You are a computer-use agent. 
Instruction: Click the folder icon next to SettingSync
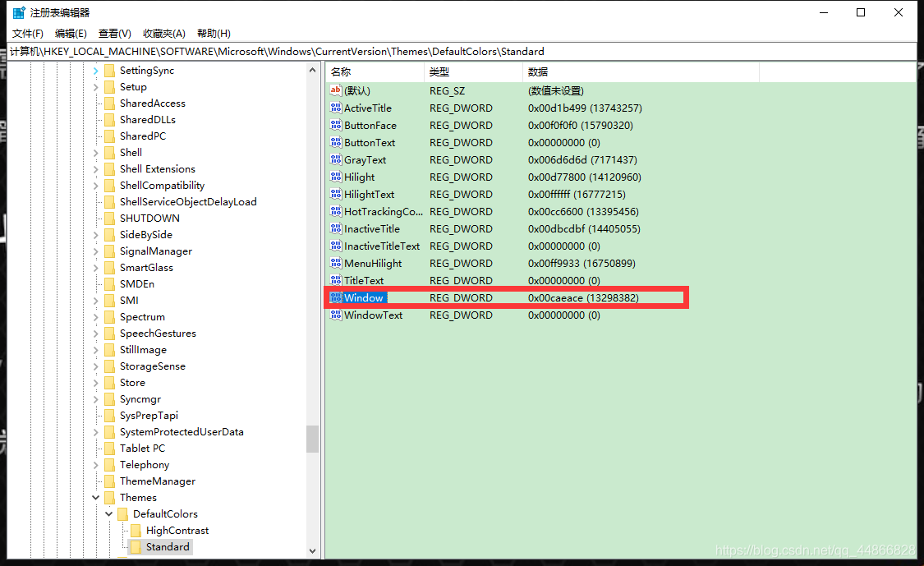[109, 71]
